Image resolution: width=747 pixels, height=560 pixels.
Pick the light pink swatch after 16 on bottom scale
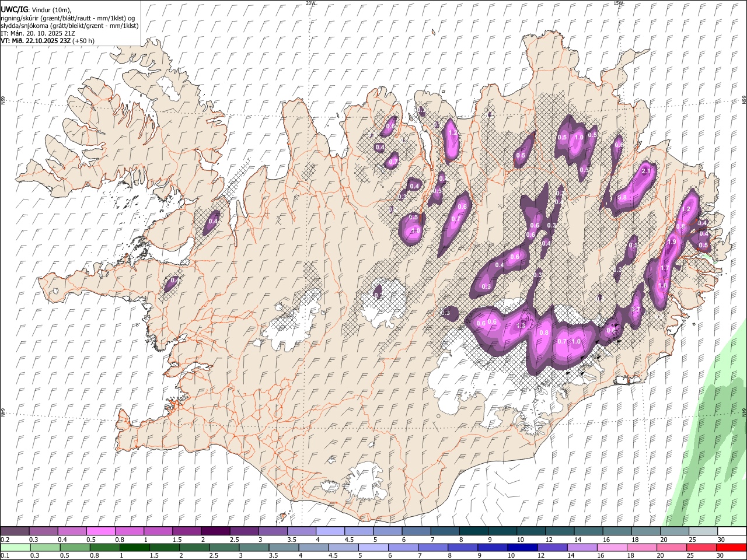coord(612,547)
